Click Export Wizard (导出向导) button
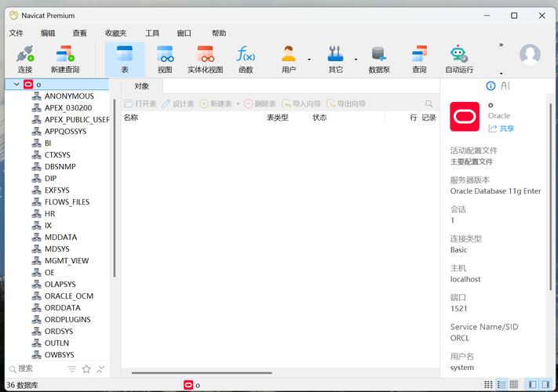Screen dimensions: 558x392 (x=346, y=103)
